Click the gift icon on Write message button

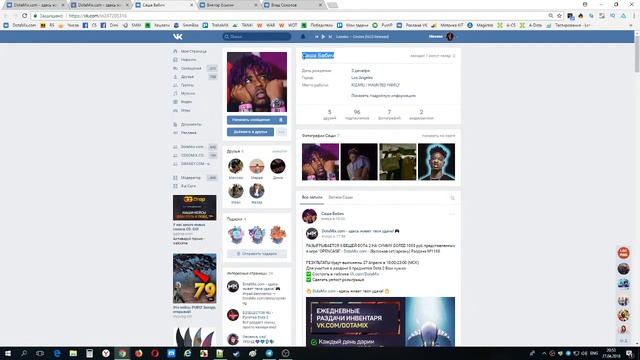point(281,120)
